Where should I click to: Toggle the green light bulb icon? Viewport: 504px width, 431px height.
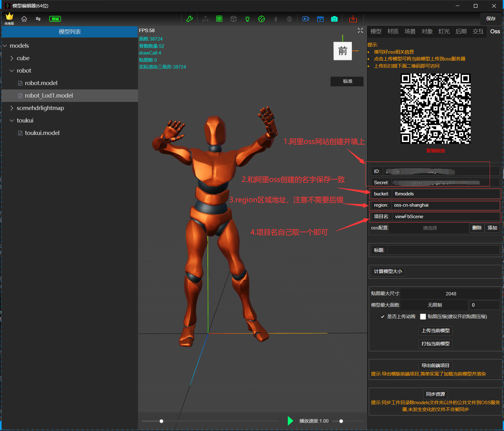point(247,19)
